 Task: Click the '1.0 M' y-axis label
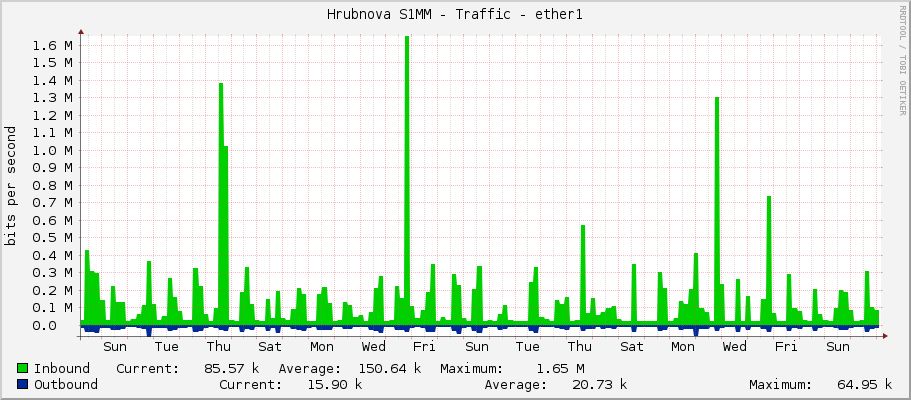(52, 151)
